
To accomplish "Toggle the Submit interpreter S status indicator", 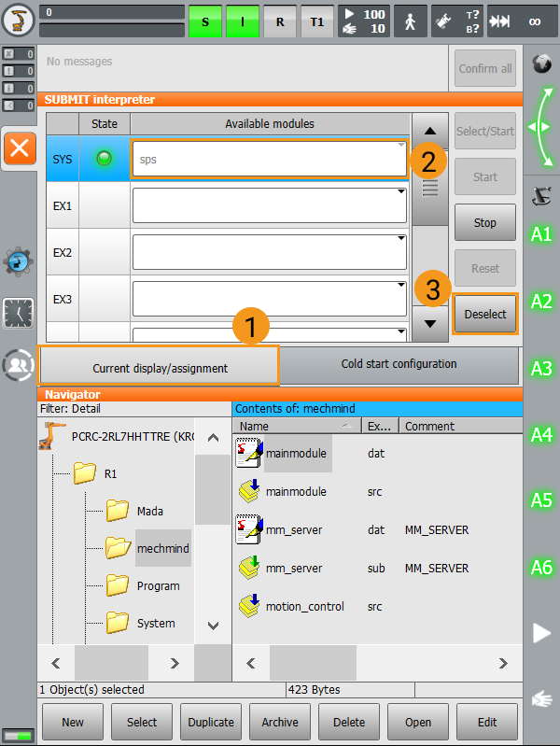I will 205,21.
